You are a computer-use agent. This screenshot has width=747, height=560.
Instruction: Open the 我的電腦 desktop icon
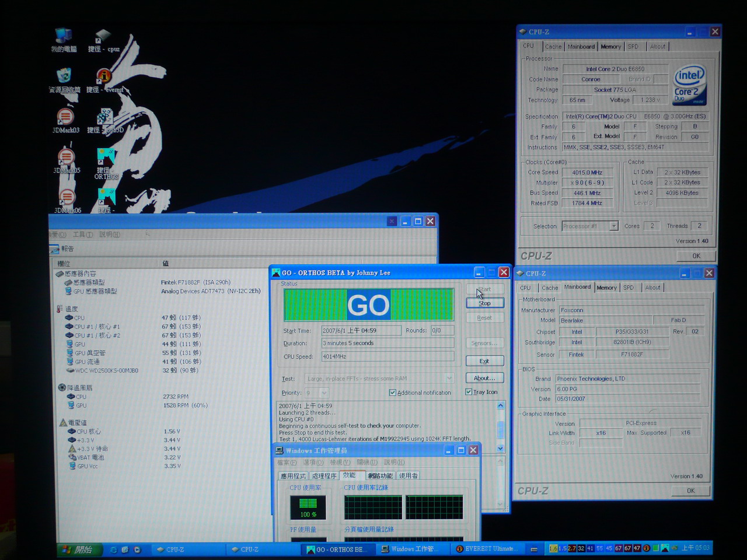click(64, 40)
